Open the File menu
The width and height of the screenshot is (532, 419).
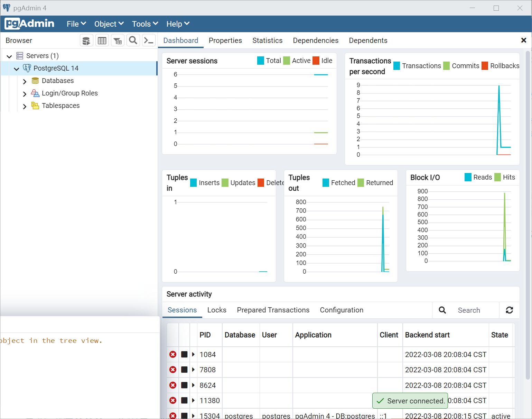(x=76, y=24)
